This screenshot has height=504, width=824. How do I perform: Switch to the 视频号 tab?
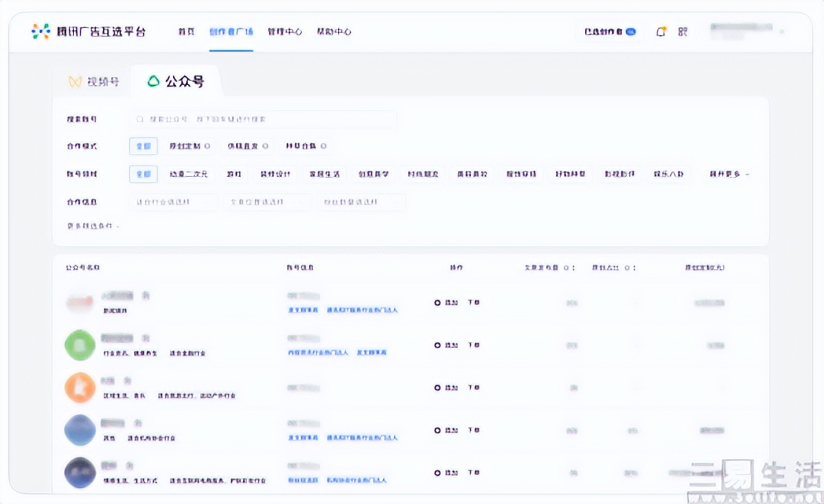(96, 80)
